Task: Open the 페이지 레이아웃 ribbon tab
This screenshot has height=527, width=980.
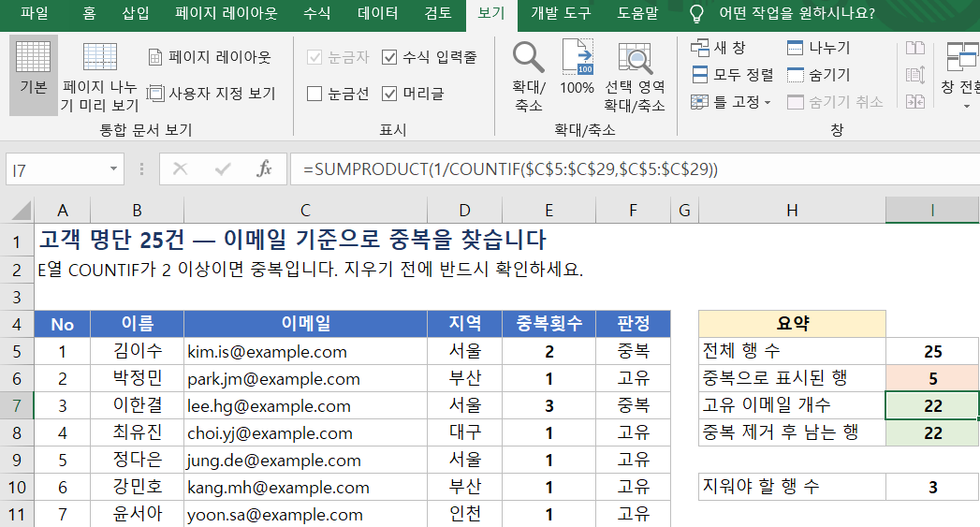Action: [x=227, y=14]
